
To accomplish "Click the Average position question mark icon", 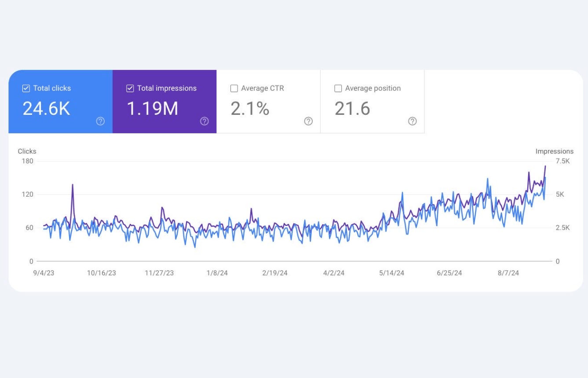I will (413, 121).
